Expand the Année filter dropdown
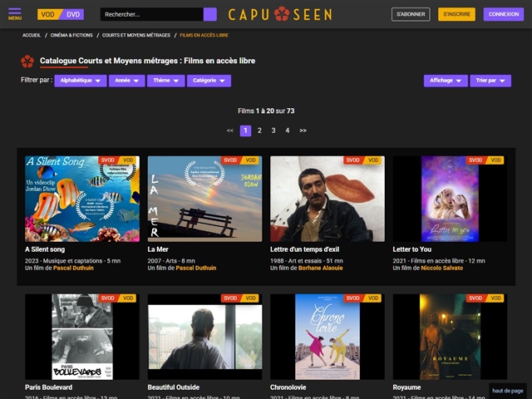The width and height of the screenshot is (532, 399). (127, 81)
